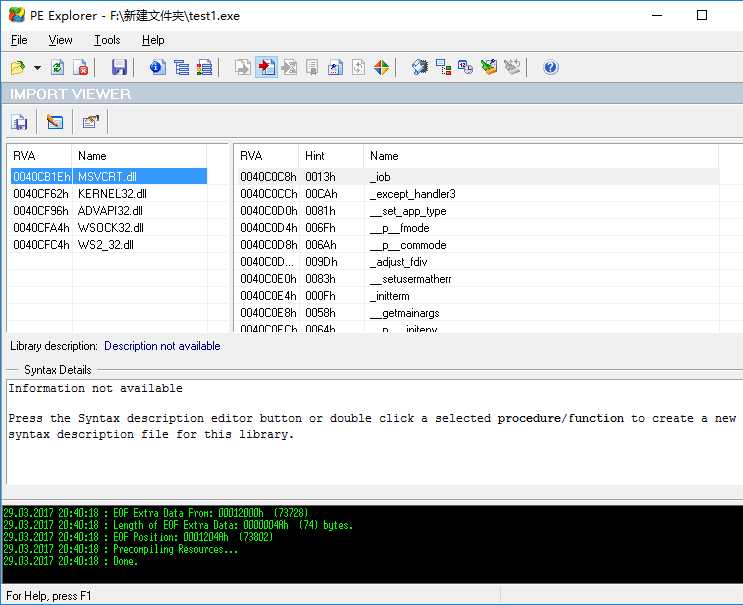Select the __p__fmode function row
743x605 pixels.
point(477,228)
